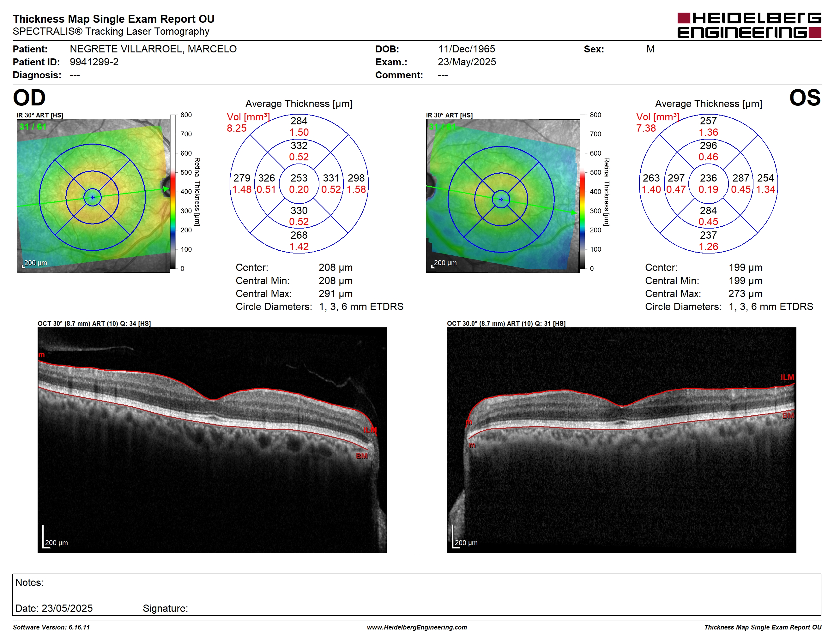This screenshot has height=644, width=834.
Task: Click OS outer superior thickness 257
Action: [708, 121]
